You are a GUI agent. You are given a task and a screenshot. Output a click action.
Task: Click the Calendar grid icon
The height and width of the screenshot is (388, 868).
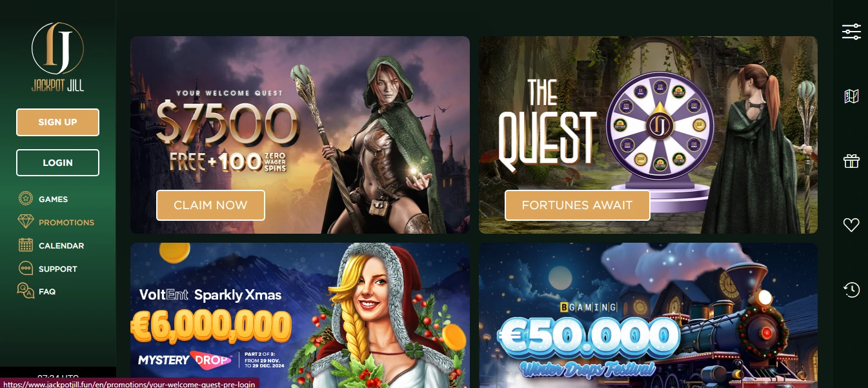tap(26, 245)
